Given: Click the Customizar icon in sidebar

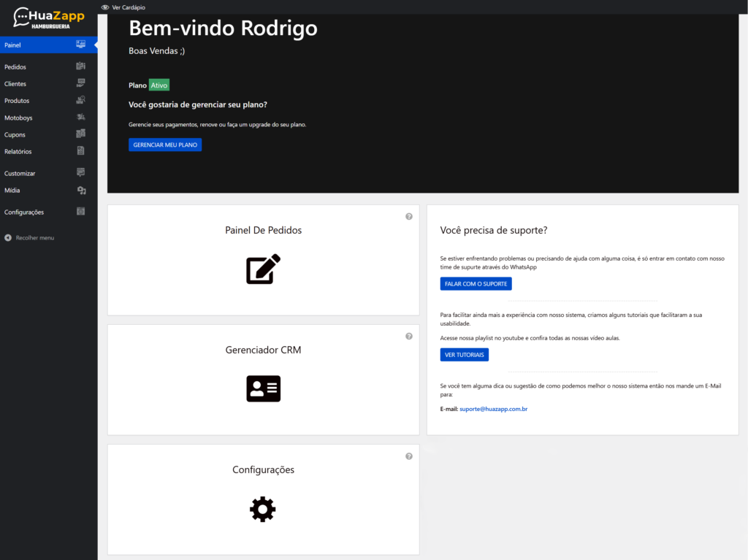Looking at the screenshot, I should click(x=80, y=172).
